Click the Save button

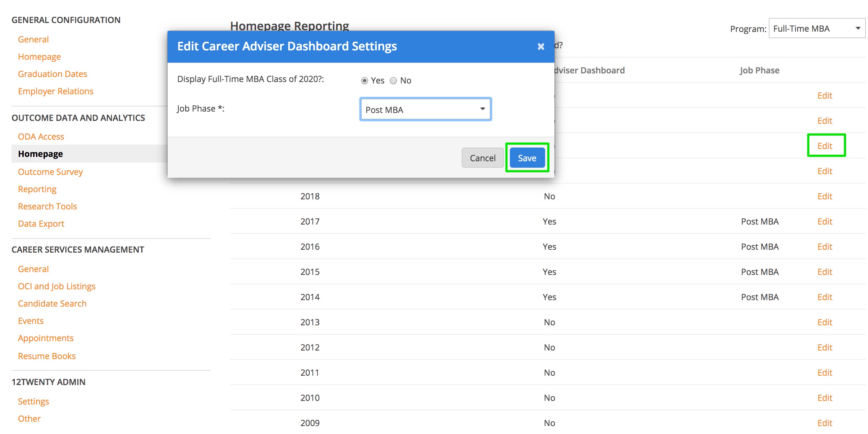pyautogui.click(x=526, y=157)
